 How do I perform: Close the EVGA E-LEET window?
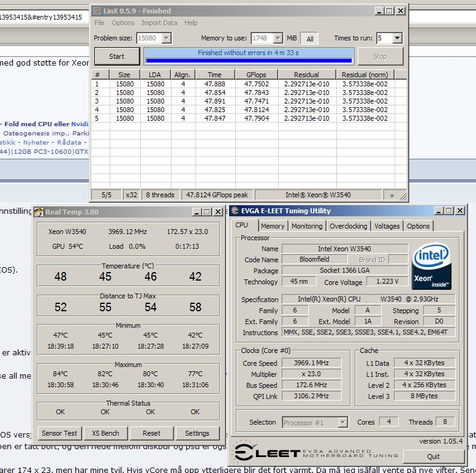(x=460, y=211)
